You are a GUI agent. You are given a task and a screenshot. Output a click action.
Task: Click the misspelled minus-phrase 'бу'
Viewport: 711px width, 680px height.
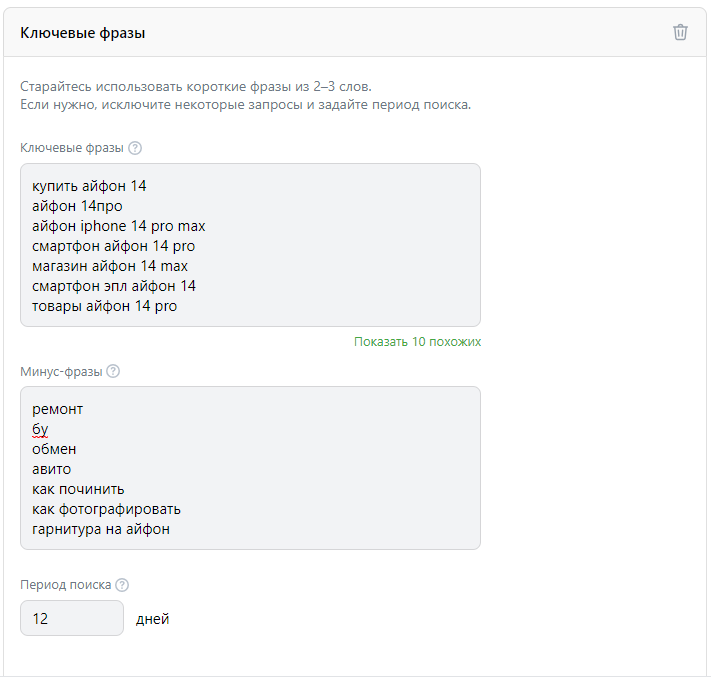(40, 429)
